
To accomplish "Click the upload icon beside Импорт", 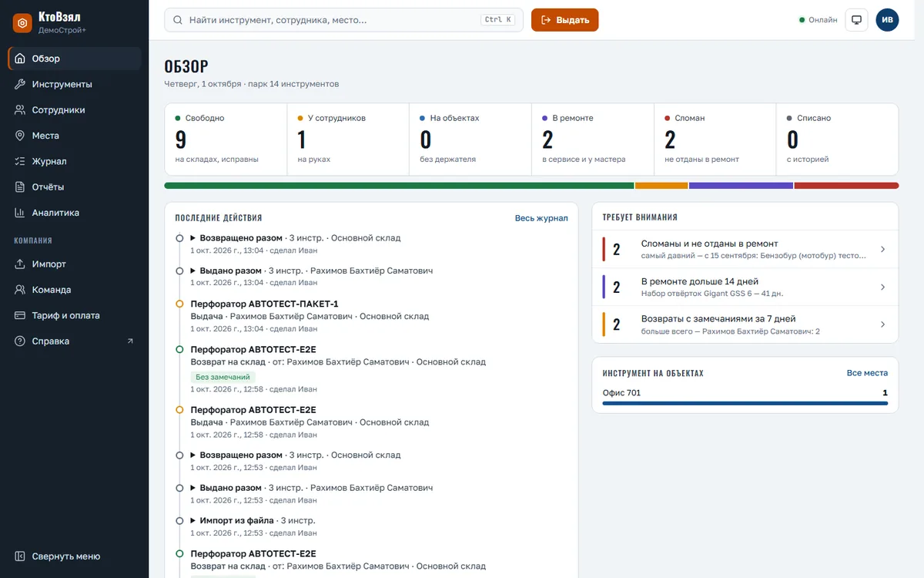I will [20, 264].
